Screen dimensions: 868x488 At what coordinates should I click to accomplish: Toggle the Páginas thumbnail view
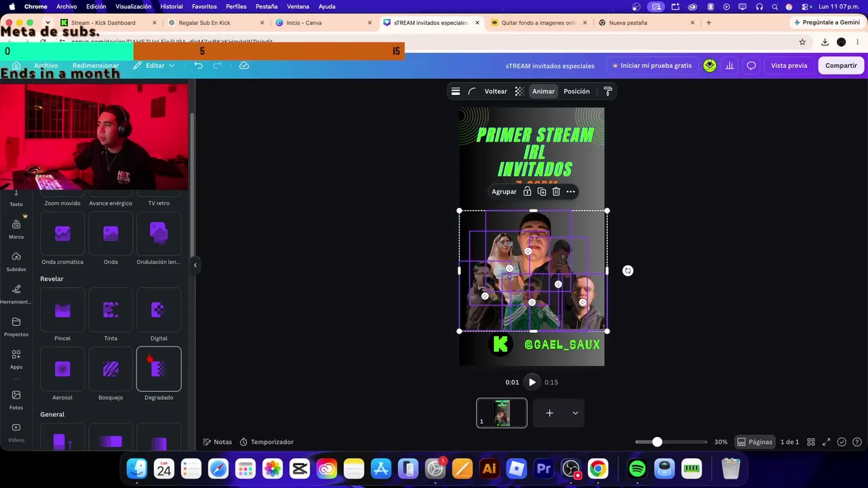(x=755, y=442)
